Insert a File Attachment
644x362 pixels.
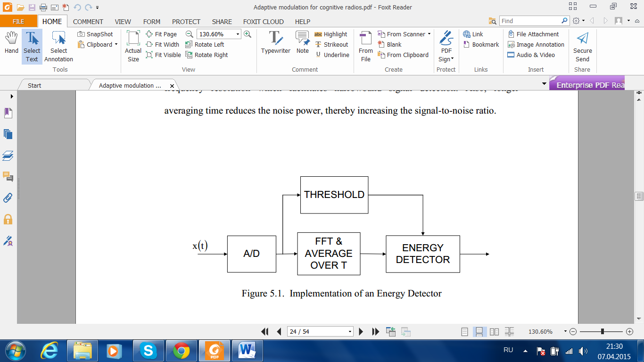(533, 34)
